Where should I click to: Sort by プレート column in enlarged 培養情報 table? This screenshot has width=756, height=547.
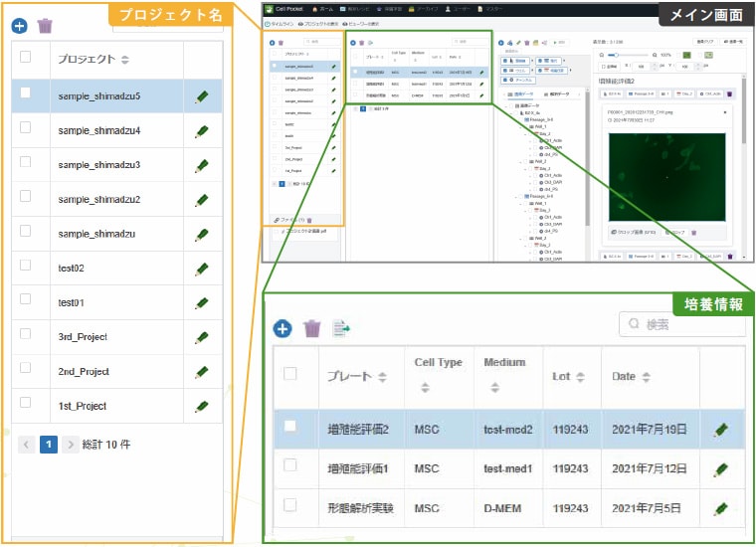pos(382,377)
